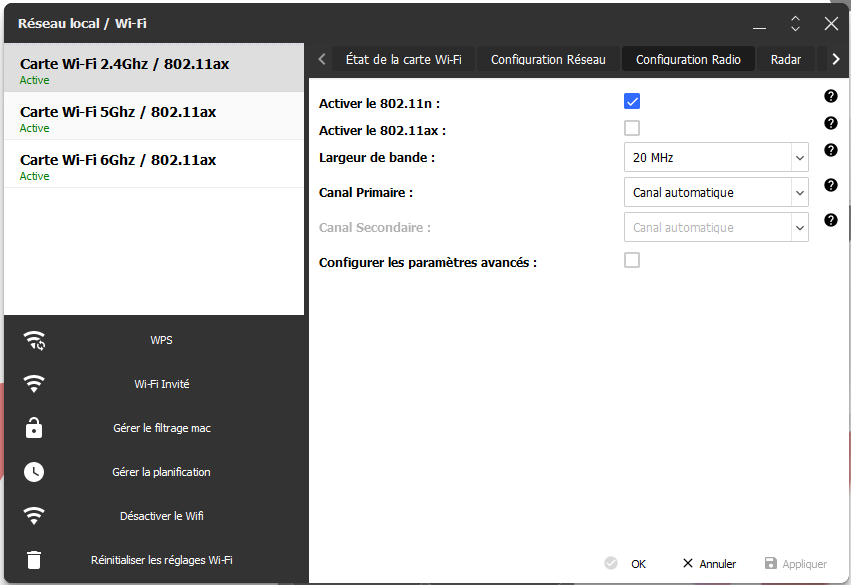Open the Largeur de bande 20 MHz dropdown
Screen dimensions: 851x585
(x=716, y=157)
